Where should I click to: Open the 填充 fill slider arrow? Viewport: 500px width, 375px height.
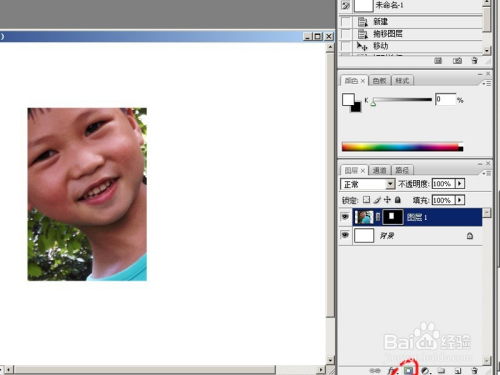pyautogui.click(x=460, y=200)
